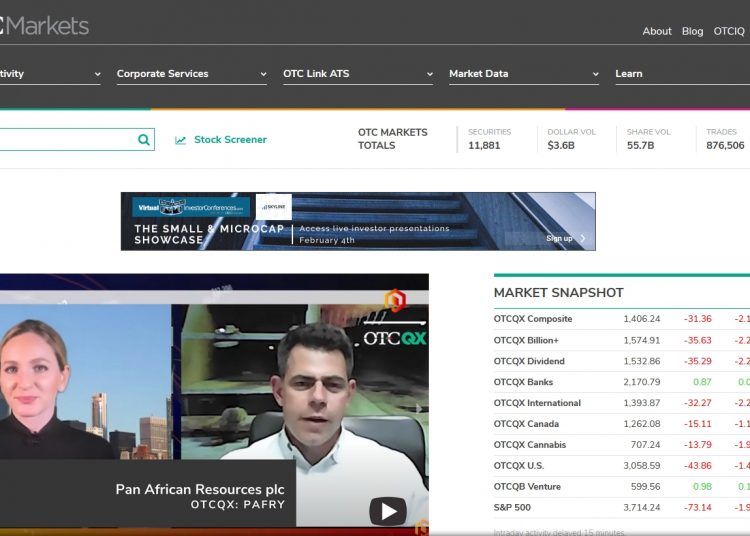Click the OTCQX Dividend index name
This screenshot has height=536, width=750.
point(529,361)
